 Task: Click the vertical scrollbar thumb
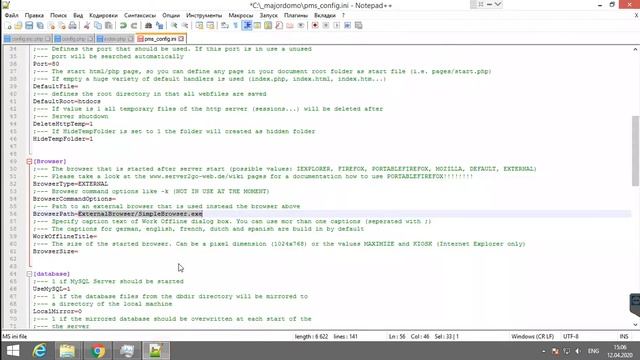click(x=635, y=150)
